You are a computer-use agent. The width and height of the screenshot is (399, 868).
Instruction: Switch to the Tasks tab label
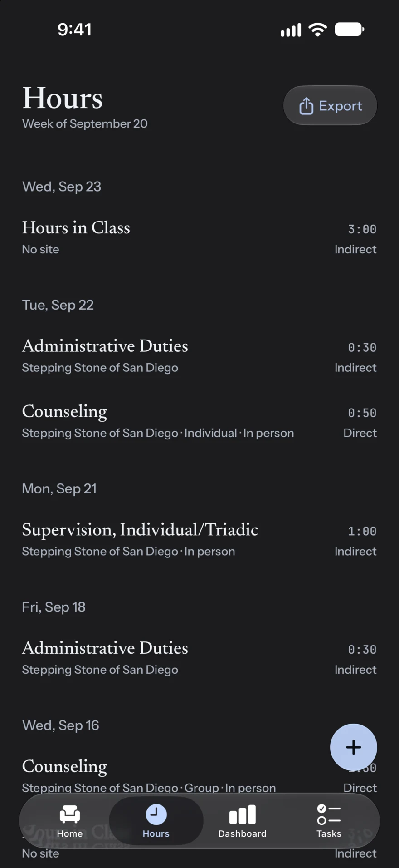point(329,833)
